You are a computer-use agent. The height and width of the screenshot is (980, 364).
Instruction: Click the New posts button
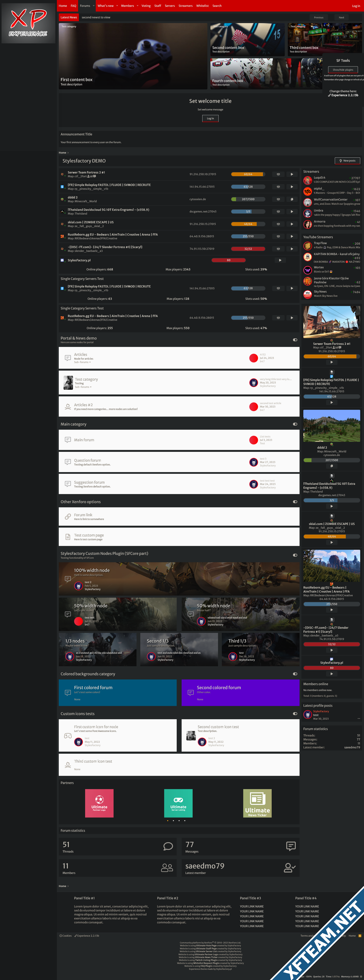pos(347,161)
